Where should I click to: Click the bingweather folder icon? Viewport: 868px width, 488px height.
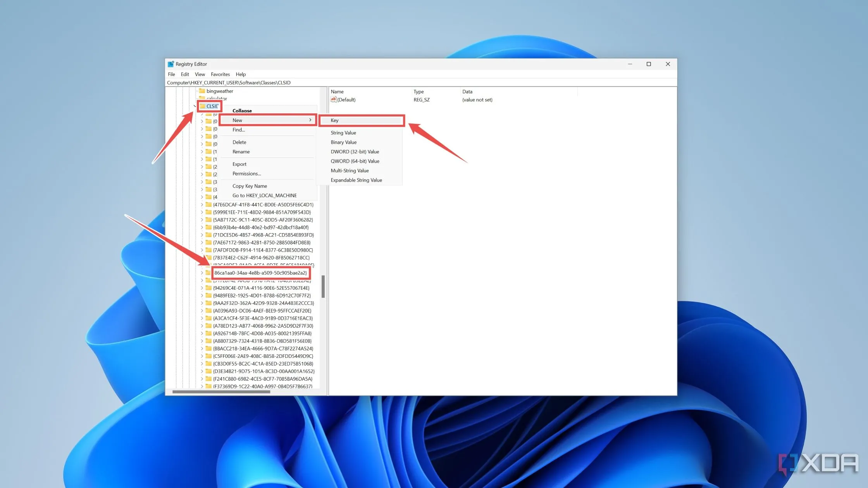coord(202,91)
